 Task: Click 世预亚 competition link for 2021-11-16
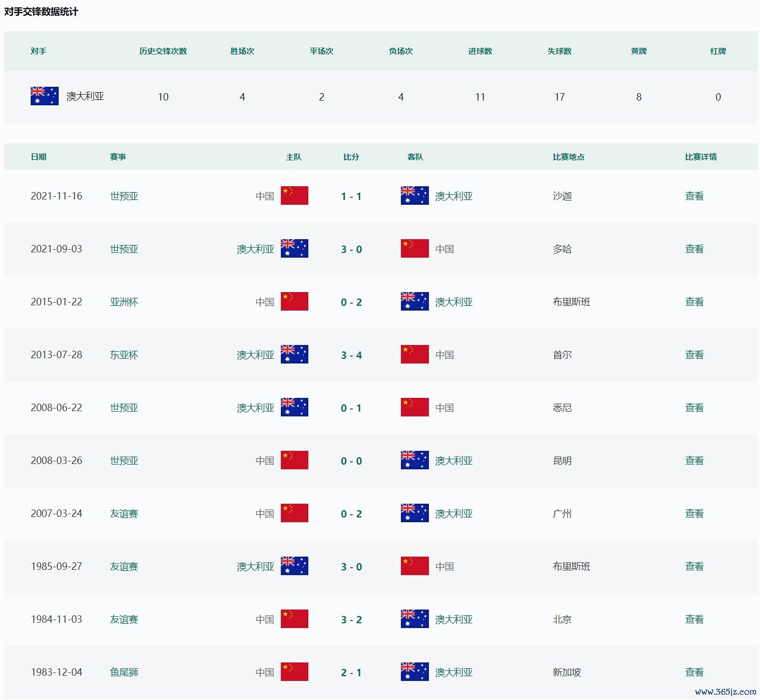click(x=124, y=196)
